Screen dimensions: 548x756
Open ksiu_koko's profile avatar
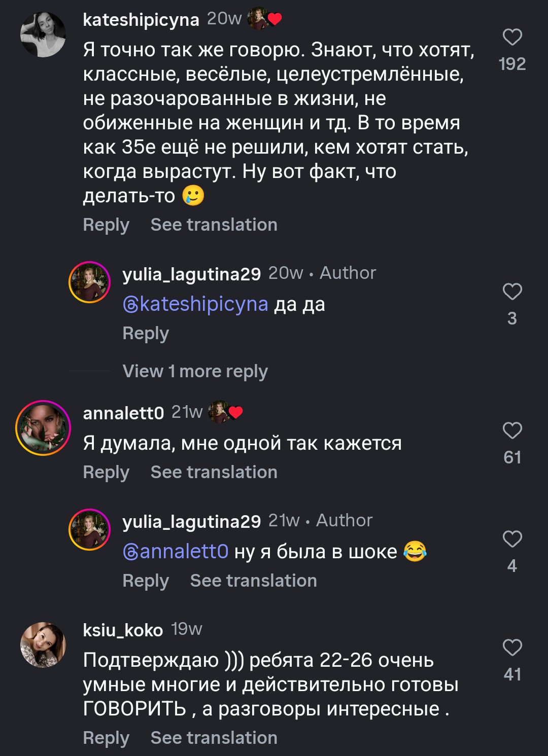click(43, 644)
